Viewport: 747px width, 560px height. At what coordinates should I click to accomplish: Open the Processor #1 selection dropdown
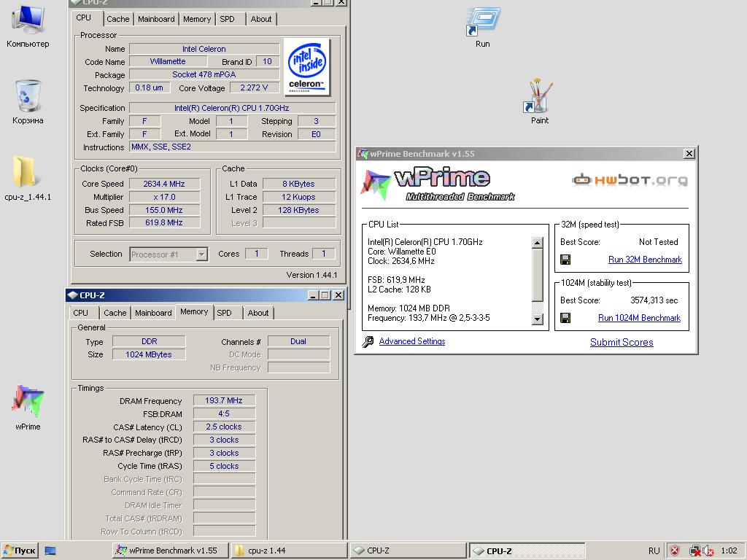click(202, 254)
